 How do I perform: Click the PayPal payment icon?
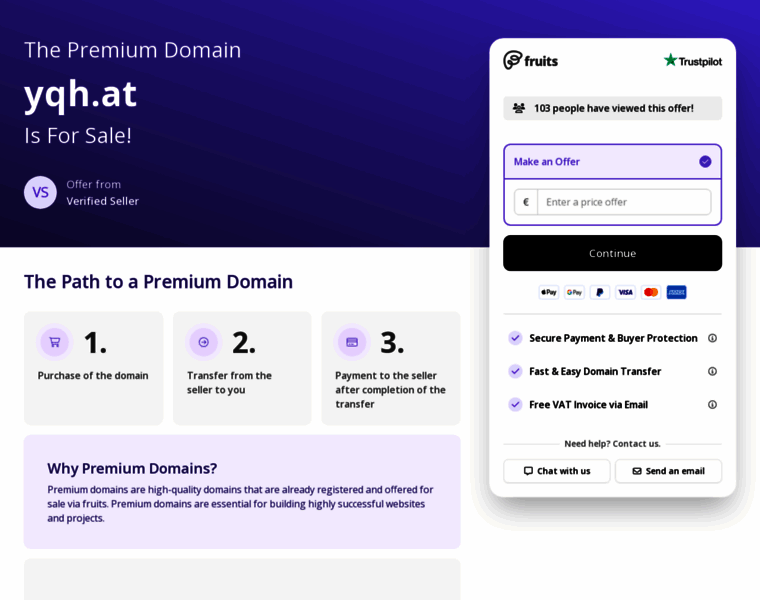pos(600,292)
